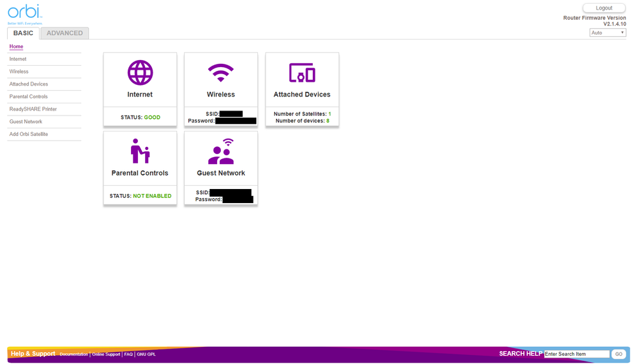Open the Parental Controls adult-child icon

140,151
